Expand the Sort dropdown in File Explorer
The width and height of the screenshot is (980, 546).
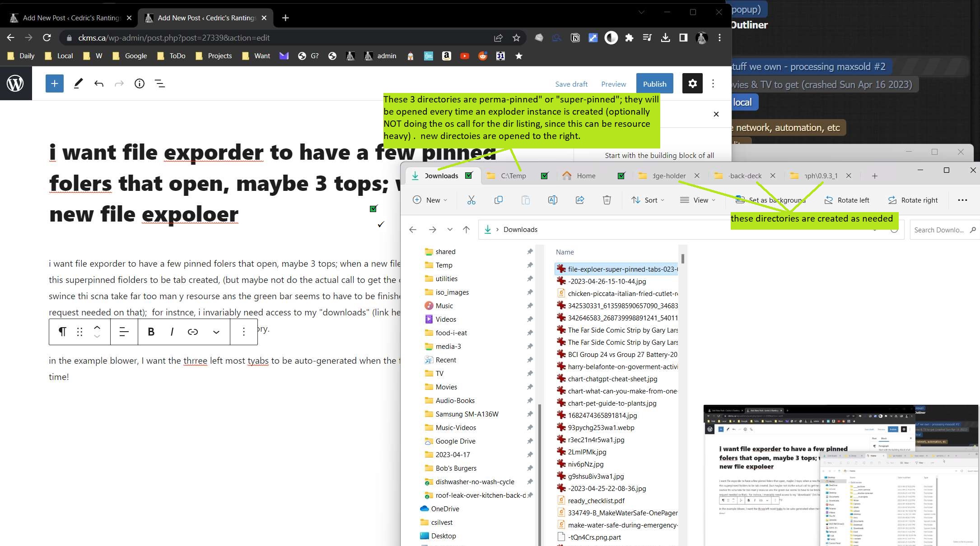pos(648,200)
